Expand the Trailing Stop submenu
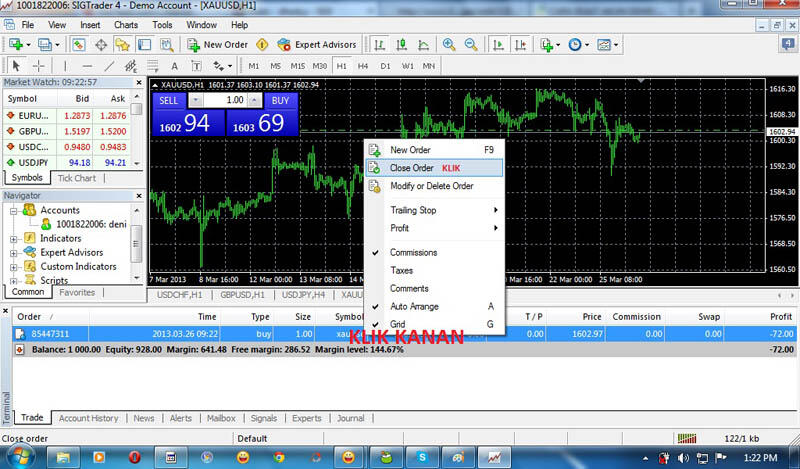 (x=435, y=210)
